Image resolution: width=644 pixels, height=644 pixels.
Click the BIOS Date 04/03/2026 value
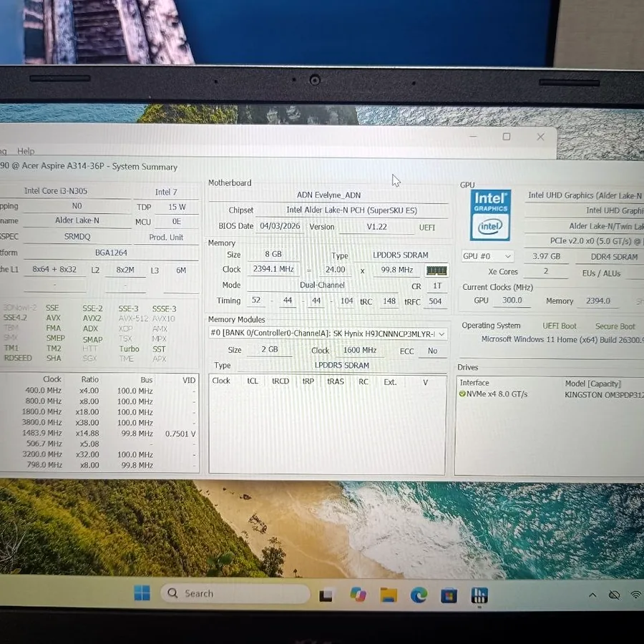click(280, 226)
